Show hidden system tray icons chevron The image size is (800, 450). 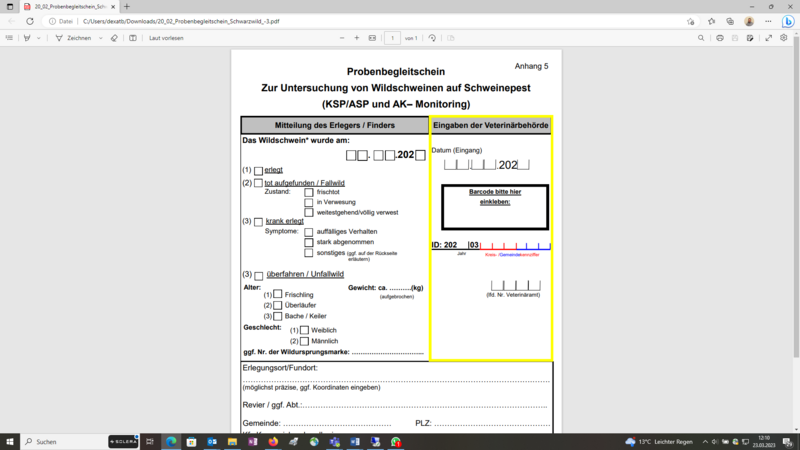click(x=705, y=442)
